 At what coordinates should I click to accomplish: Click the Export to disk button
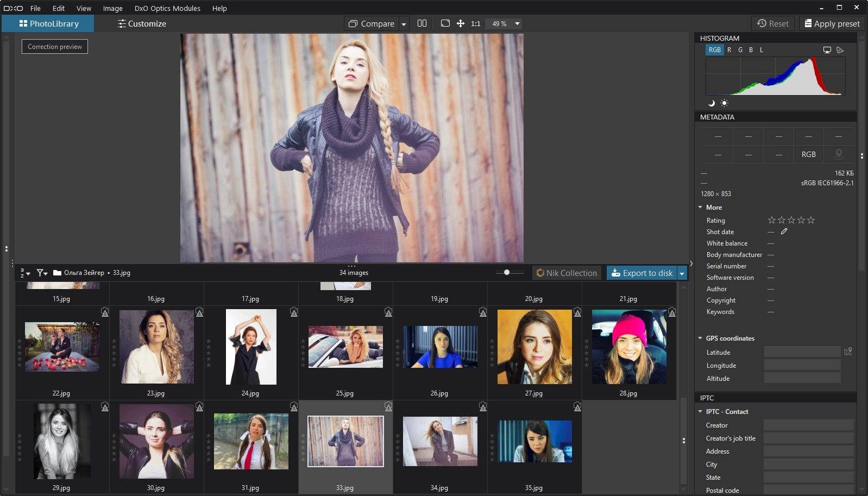point(642,273)
